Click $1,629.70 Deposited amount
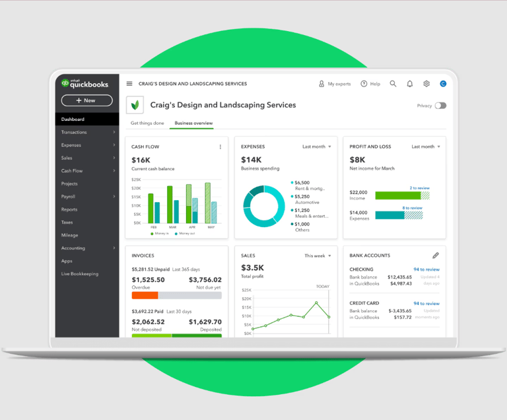The width and height of the screenshot is (507, 420). [205, 322]
